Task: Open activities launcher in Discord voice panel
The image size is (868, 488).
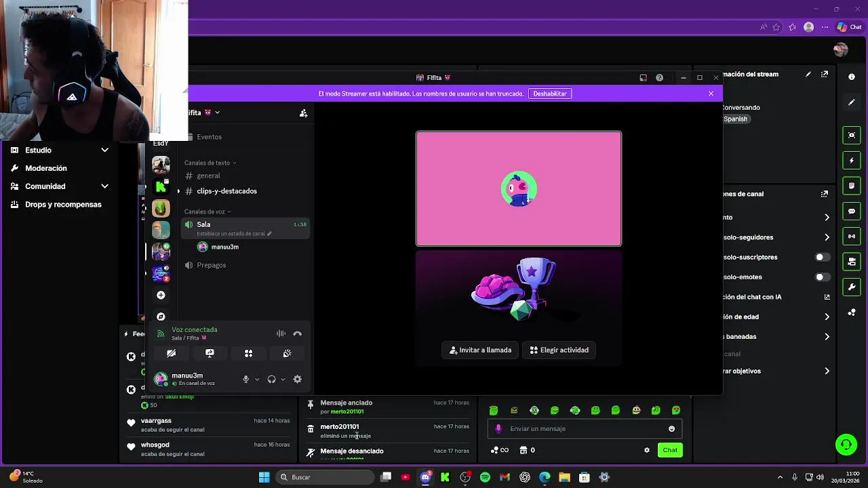Action: (x=248, y=353)
